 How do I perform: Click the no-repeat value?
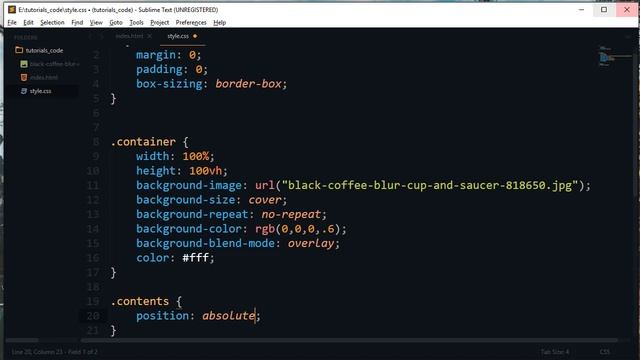[291, 214]
